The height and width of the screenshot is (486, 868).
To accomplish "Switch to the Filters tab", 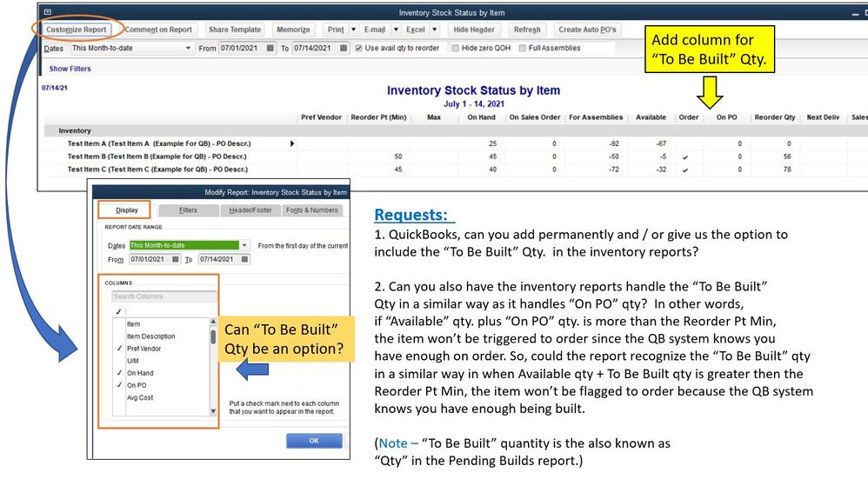I will 188,210.
